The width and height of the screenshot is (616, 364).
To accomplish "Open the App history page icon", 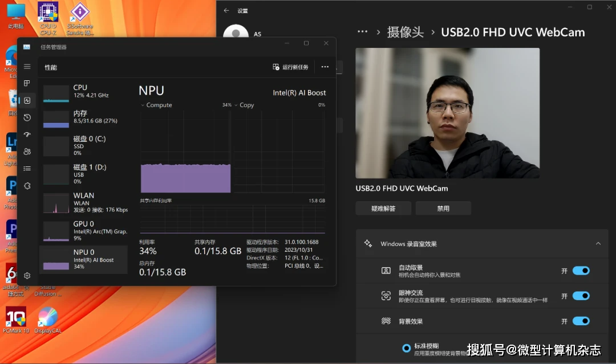I will pyautogui.click(x=26, y=117).
